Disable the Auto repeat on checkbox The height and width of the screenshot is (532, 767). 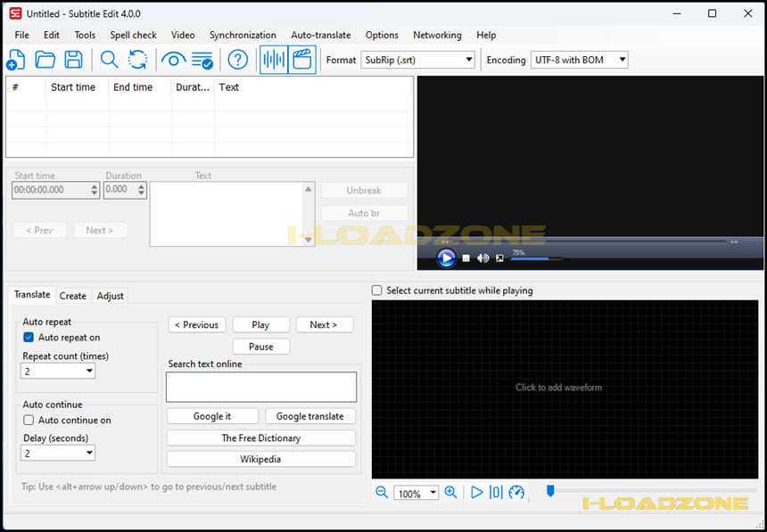pyautogui.click(x=29, y=338)
